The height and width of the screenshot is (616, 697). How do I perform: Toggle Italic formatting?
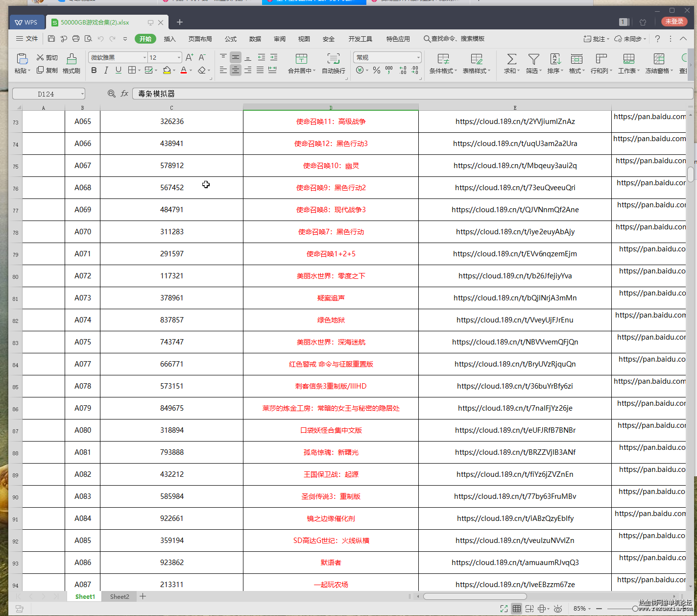point(106,71)
